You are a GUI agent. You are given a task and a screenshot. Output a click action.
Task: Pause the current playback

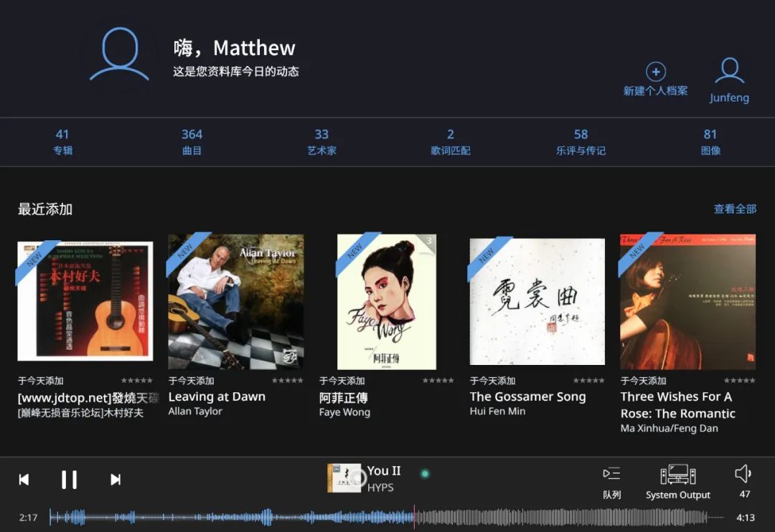(69, 480)
